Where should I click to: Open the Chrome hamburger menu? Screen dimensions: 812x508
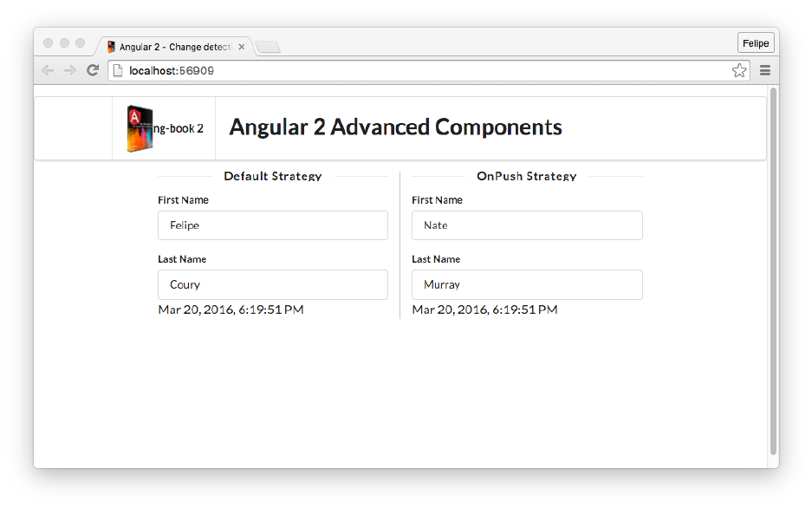[x=765, y=70]
